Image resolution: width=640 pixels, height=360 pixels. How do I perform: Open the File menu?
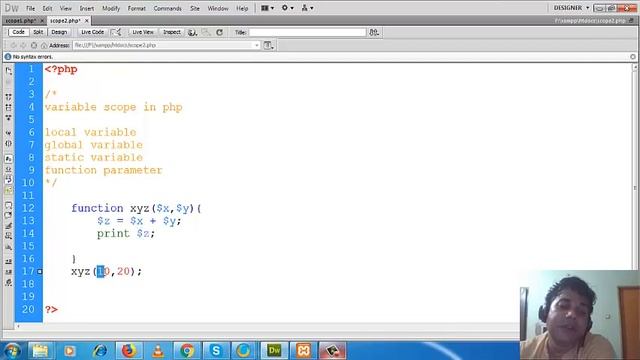tap(31, 8)
